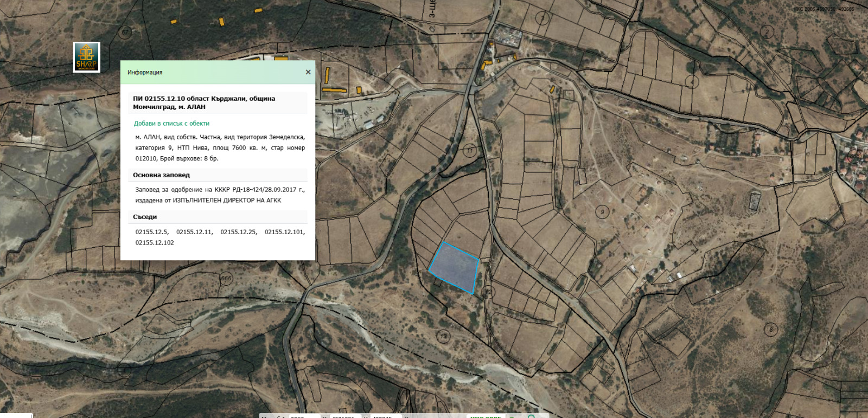Click the circled 666 map label
The height and width of the screenshot is (418, 868).
pyautogui.click(x=226, y=279)
